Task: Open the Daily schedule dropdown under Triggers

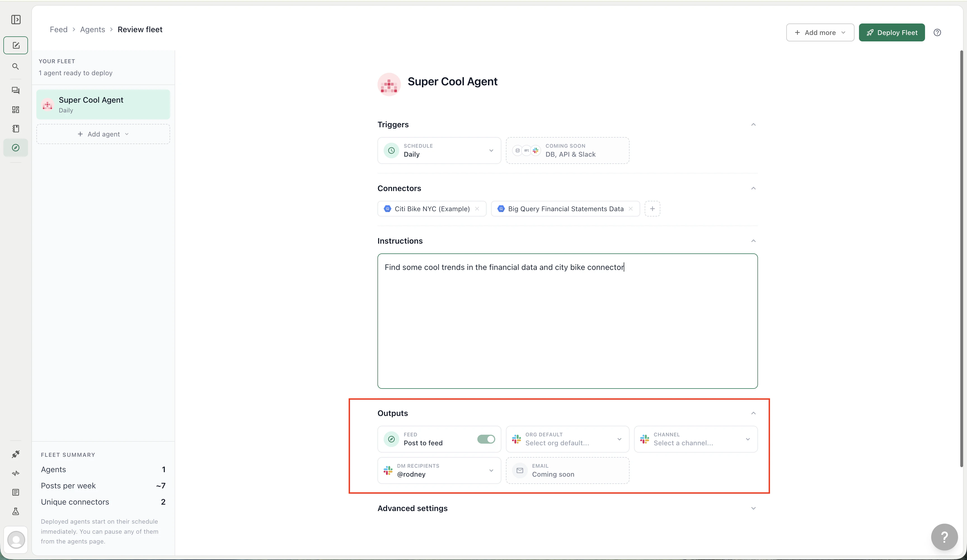Action: click(439, 150)
